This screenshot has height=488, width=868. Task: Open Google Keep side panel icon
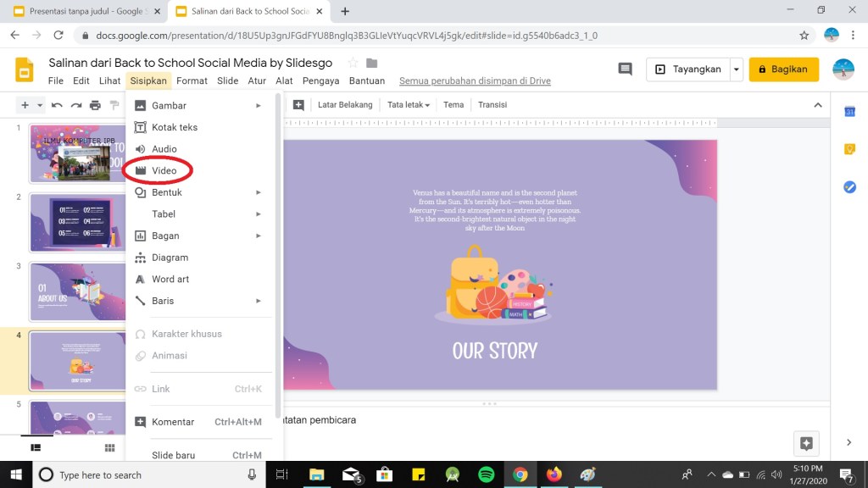coord(849,149)
